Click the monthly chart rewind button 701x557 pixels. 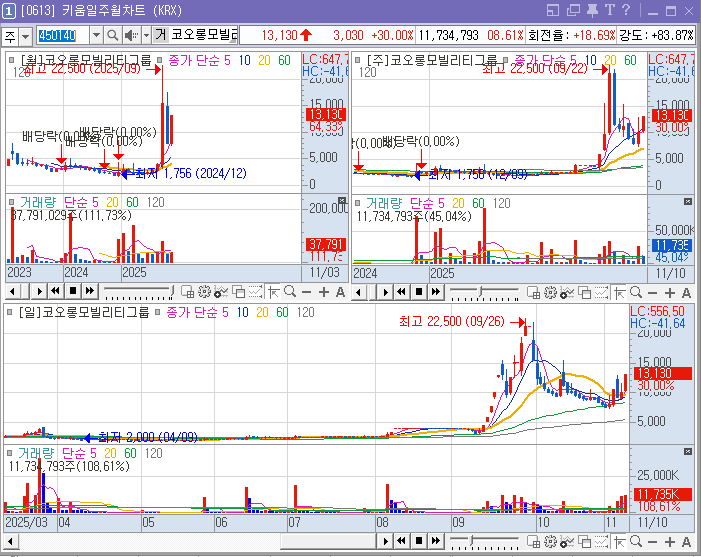55,292
